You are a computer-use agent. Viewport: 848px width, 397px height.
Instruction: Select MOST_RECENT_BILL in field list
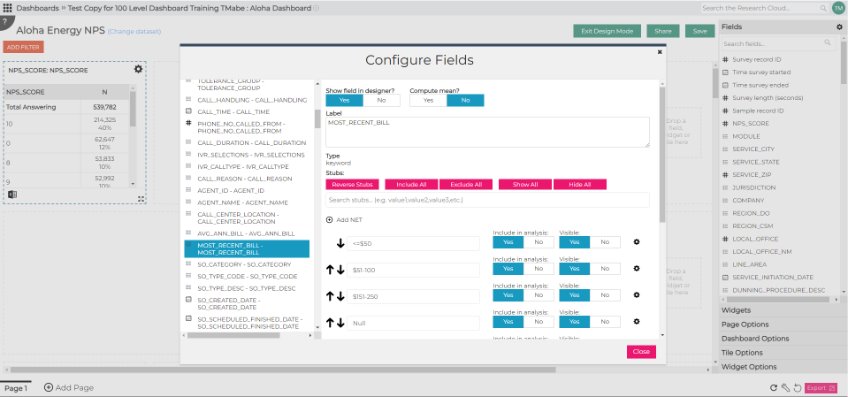click(247, 249)
